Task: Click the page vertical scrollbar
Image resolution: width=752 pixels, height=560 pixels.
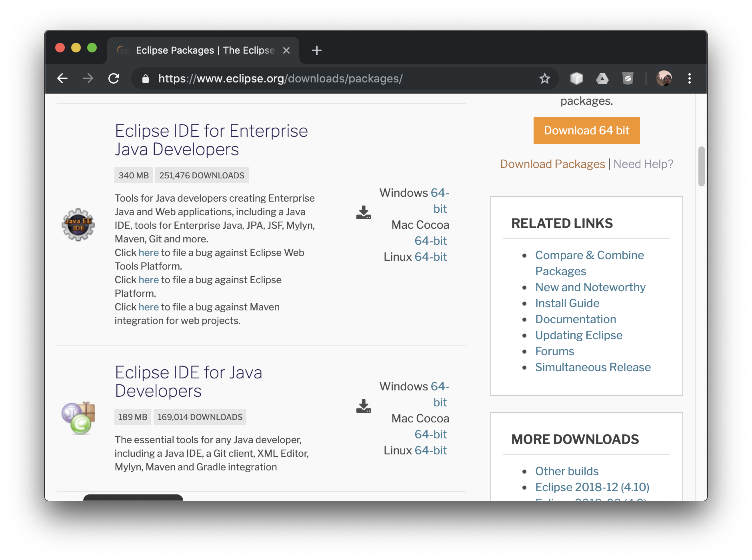Action: click(701, 166)
